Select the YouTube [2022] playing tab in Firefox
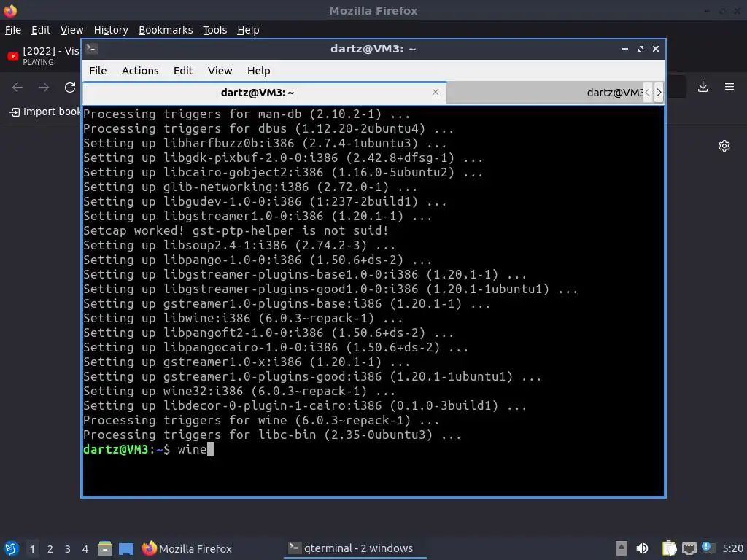This screenshot has width=747, height=560. coord(42,55)
